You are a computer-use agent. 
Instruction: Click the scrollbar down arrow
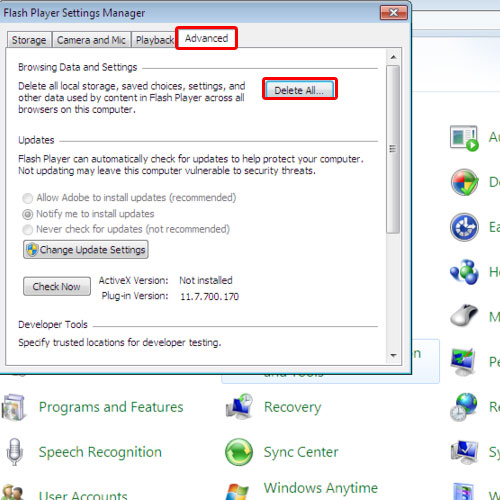coord(393,355)
